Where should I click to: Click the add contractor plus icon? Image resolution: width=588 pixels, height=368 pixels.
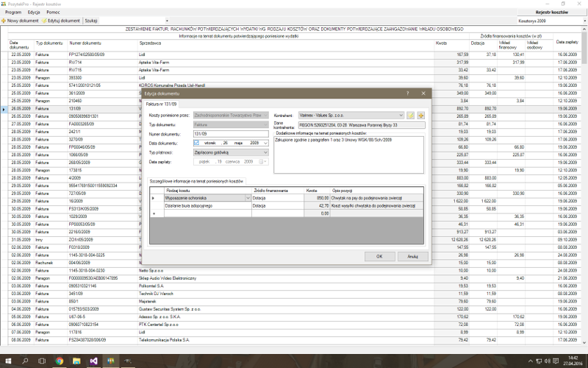coord(421,116)
